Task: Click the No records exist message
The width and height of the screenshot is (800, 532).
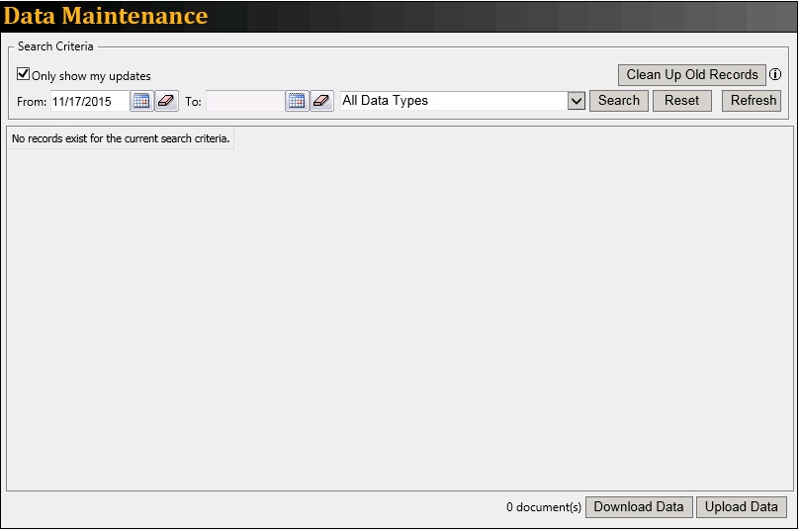Action: point(121,139)
